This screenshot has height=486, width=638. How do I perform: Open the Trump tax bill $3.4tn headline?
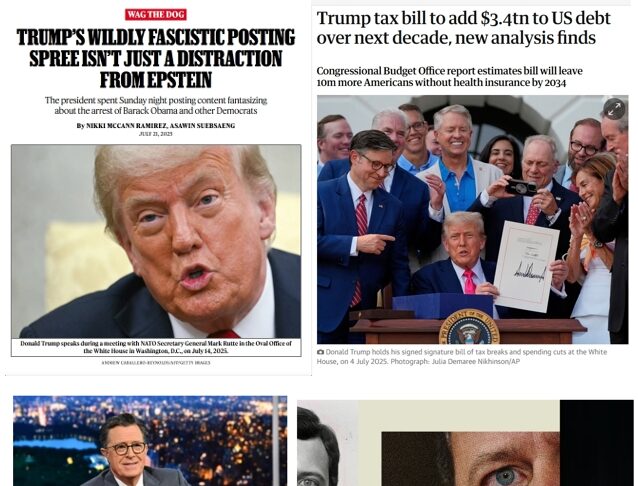pos(463,28)
